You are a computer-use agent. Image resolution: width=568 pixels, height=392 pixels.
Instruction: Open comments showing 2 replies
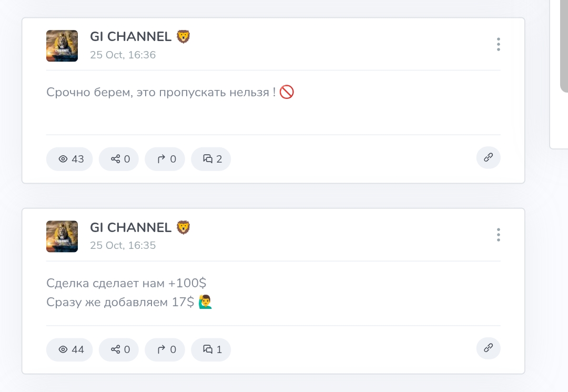pos(211,159)
